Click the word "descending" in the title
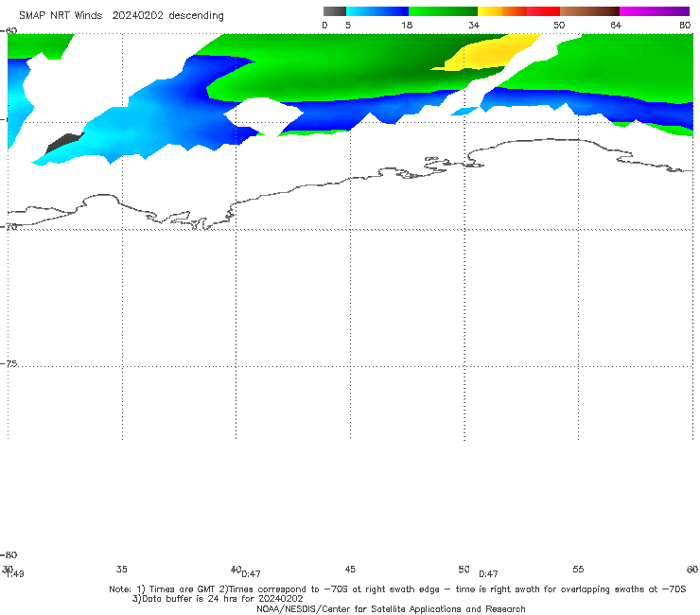This screenshot has width=700, height=615. pos(197,16)
